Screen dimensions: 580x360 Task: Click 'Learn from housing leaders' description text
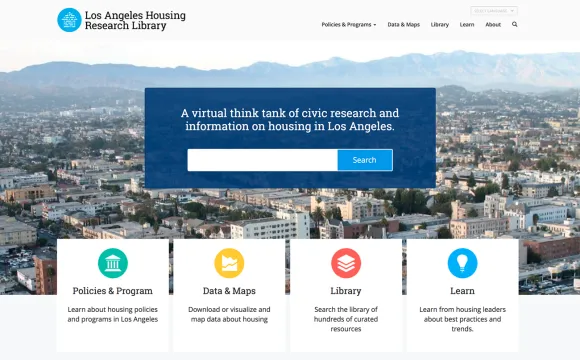(x=462, y=319)
